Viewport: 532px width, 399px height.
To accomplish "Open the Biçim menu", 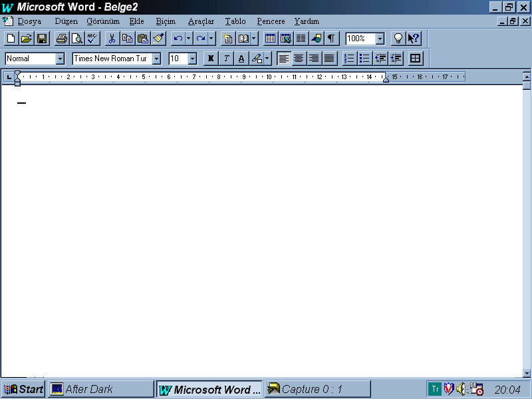I will tap(166, 21).
